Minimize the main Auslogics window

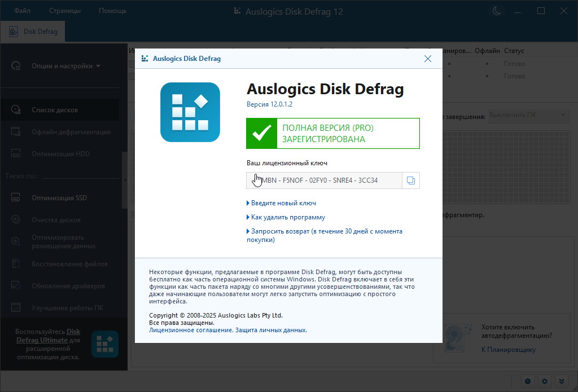[x=518, y=11]
